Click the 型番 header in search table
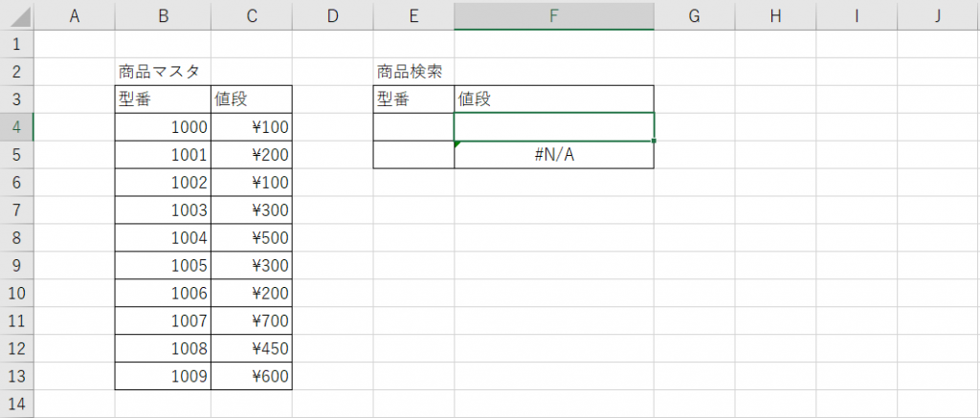The height and width of the screenshot is (418, 980). click(413, 99)
